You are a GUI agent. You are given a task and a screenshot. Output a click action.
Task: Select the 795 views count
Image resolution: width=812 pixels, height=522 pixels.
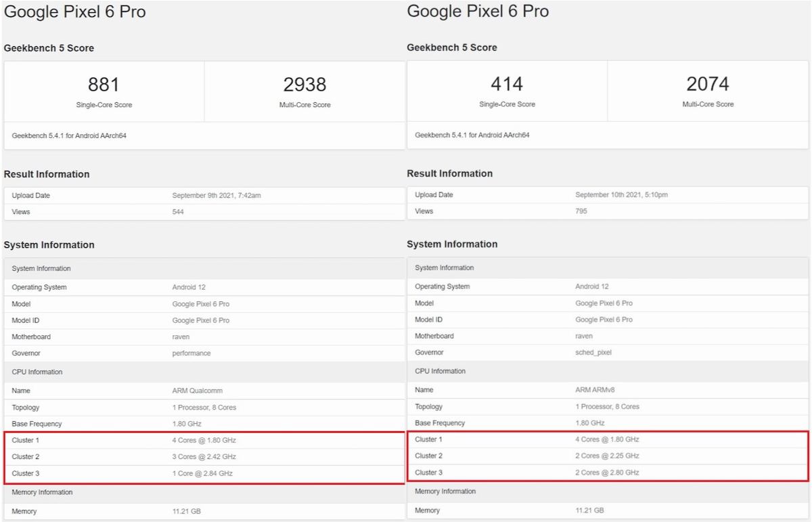click(x=581, y=211)
